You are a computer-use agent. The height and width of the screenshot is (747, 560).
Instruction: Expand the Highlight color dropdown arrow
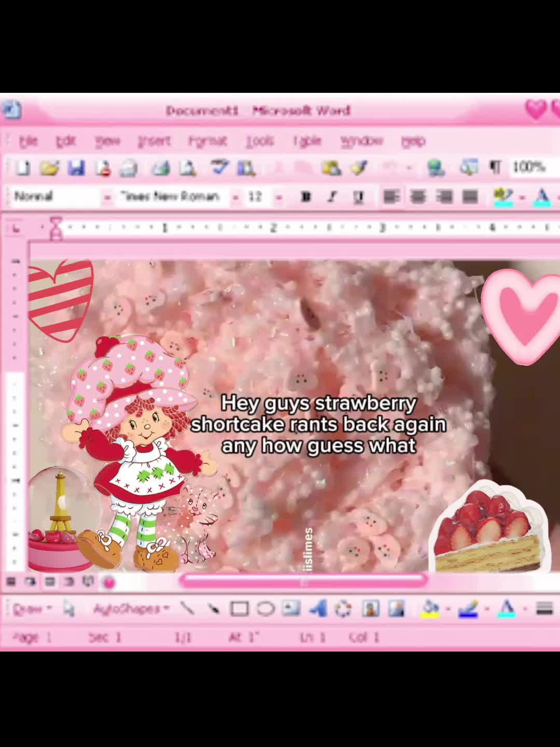pos(522,197)
